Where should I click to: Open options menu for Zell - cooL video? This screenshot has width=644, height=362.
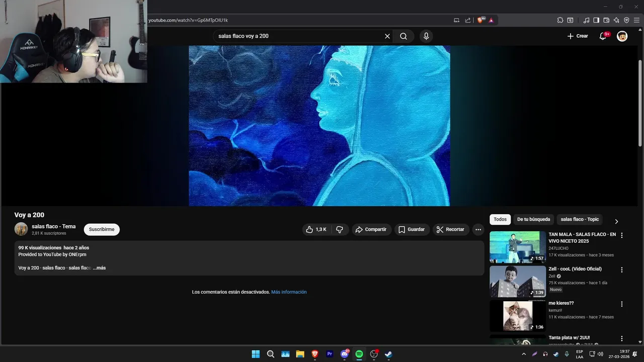tap(621, 270)
